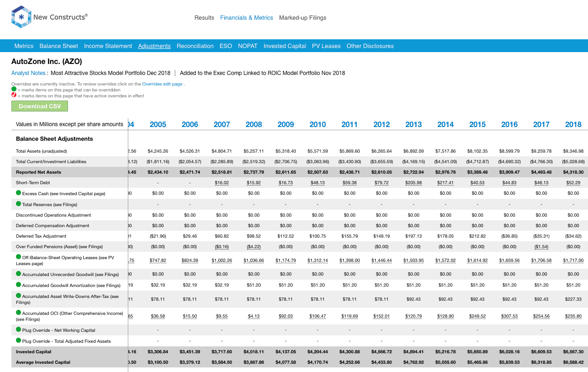This screenshot has height=372, width=588.
Task: Click 2005 Total Assets value $4,245.26
Action: (x=158, y=151)
